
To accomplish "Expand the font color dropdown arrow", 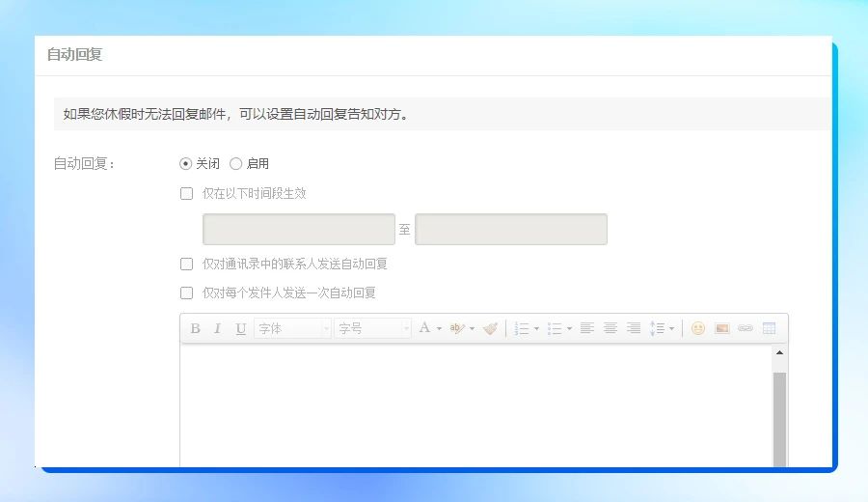I will click(x=439, y=328).
